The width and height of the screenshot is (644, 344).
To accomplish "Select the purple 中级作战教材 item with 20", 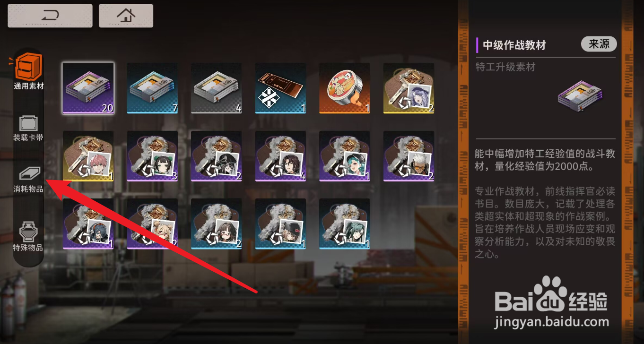I will pyautogui.click(x=88, y=88).
